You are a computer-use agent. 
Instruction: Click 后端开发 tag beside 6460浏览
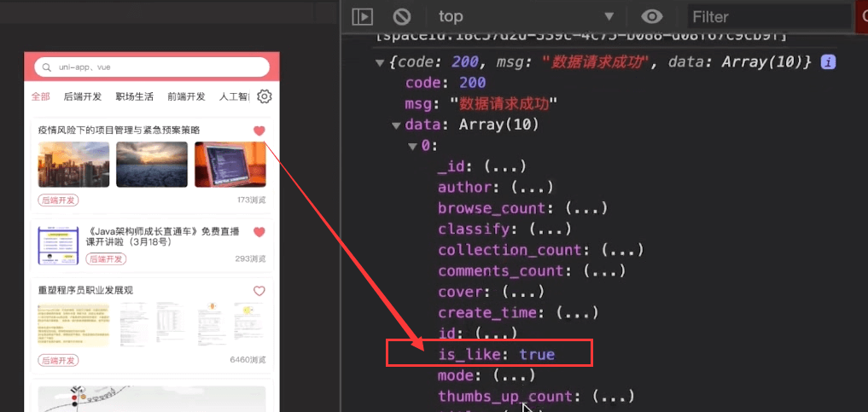tap(58, 361)
